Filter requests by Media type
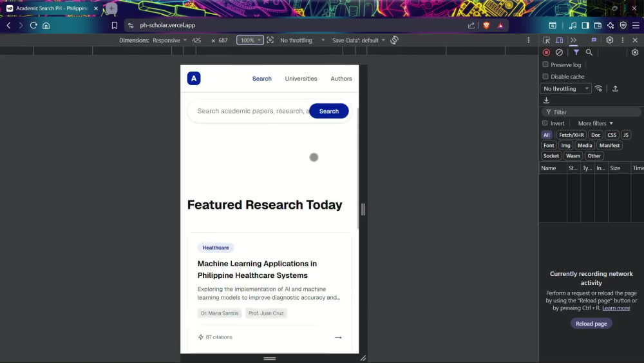 point(585,146)
